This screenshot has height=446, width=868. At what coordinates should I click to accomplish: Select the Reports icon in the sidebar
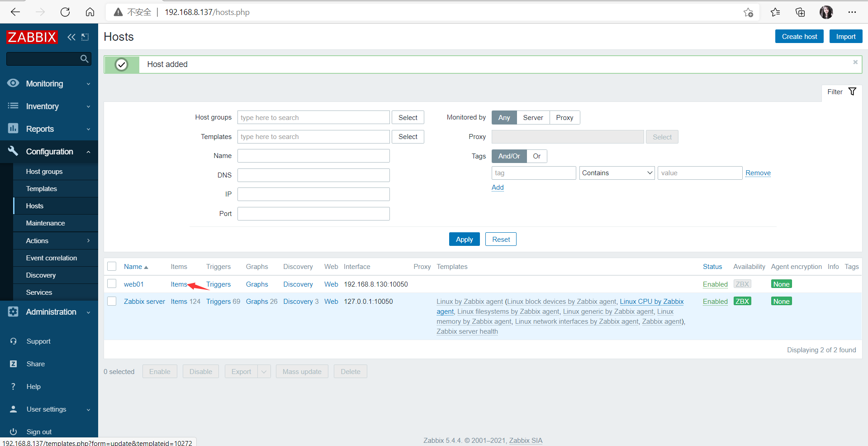pos(13,129)
